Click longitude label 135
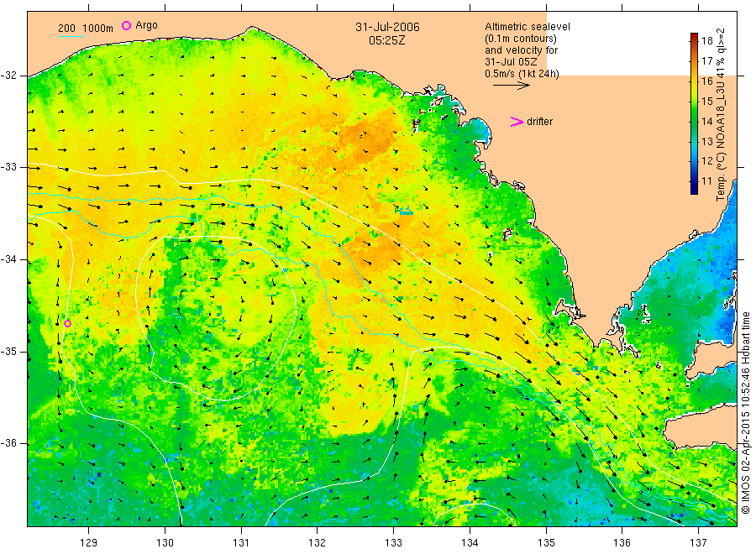The image size is (756, 554). pyautogui.click(x=546, y=543)
